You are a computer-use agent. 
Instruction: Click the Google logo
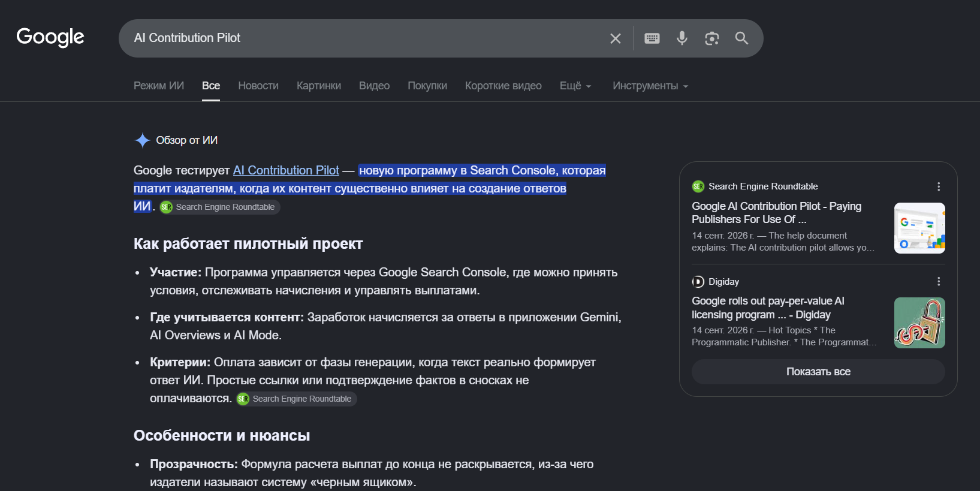click(50, 37)
